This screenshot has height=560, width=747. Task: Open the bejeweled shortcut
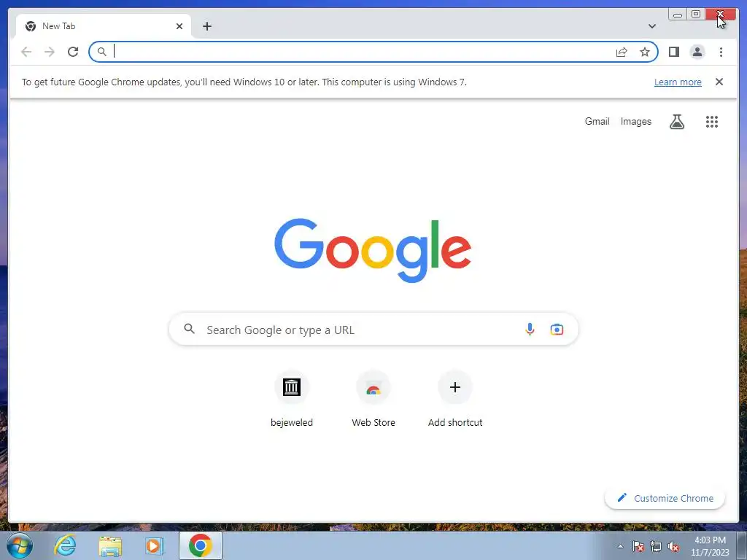(292, 399)
